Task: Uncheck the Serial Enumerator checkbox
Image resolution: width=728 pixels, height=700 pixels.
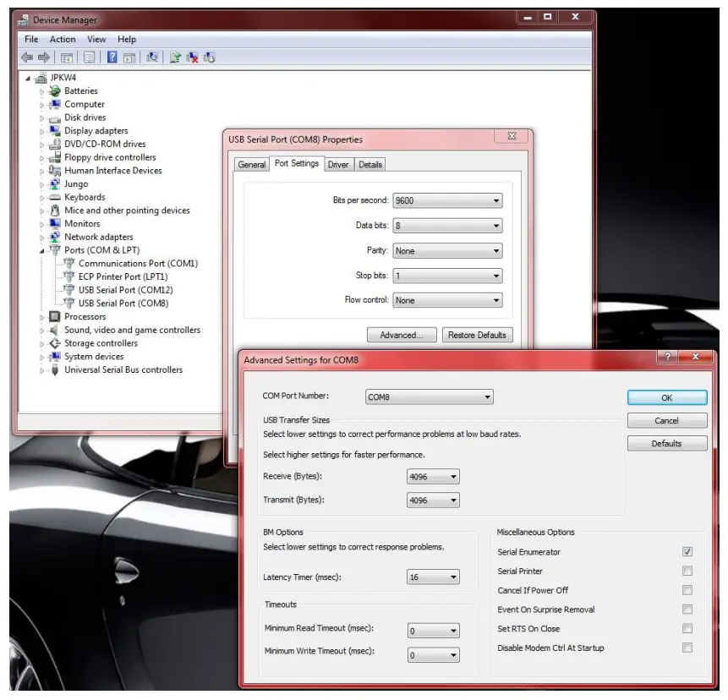Action: 687,552
